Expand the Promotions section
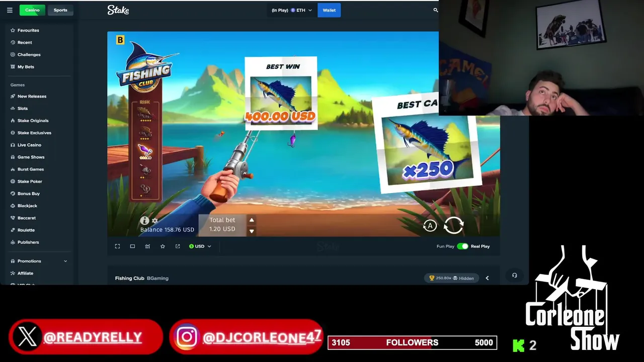Image resolution: width=644 pixels, height=362 pixels. coord(39,261)
